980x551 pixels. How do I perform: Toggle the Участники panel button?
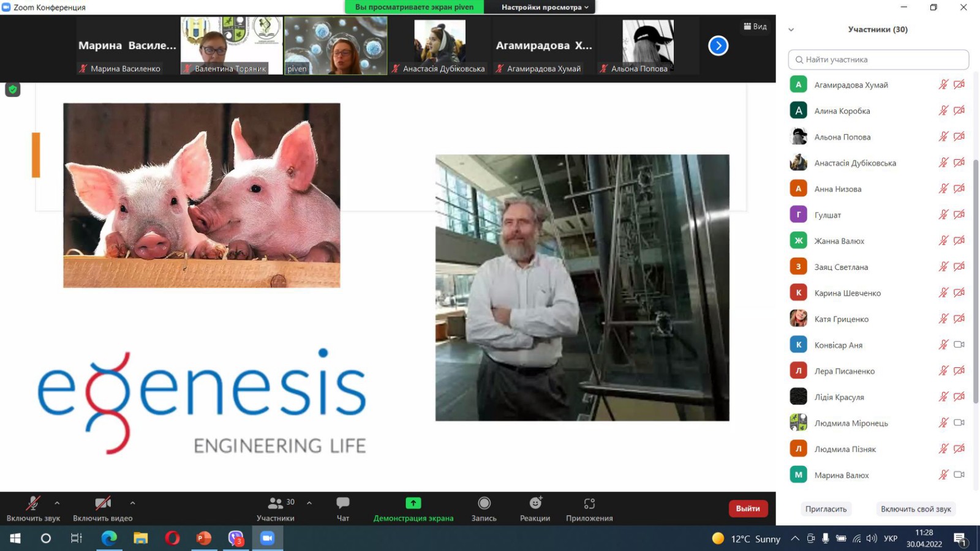tap(276, 509)
